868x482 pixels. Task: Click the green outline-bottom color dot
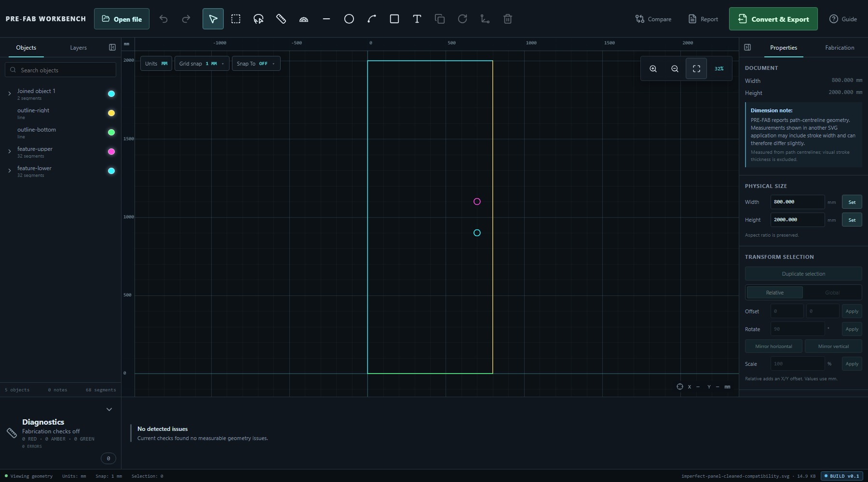(111, 132)
